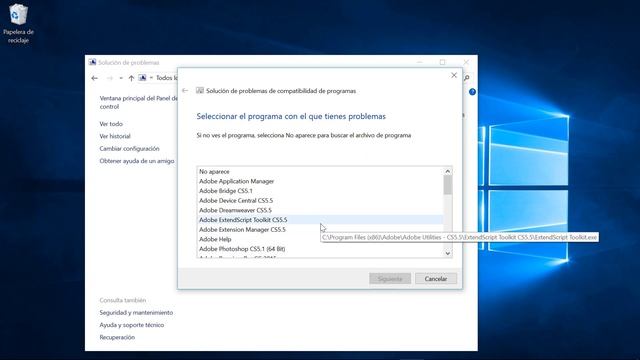Select Adobe Help entry
Viewport: 640px width, 360px height.
pos(320,239)
